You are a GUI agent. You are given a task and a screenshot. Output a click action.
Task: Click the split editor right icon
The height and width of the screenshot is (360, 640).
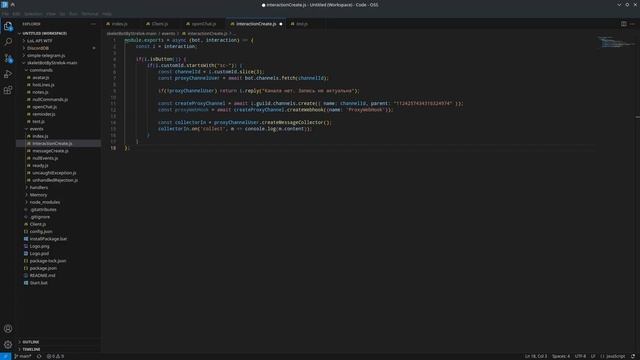(x=624, y=24)
